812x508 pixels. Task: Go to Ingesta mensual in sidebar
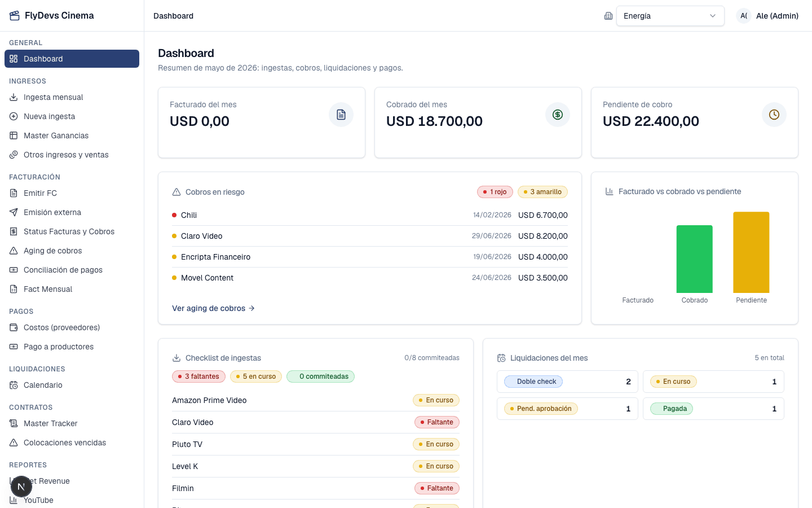tap(72, 97)
